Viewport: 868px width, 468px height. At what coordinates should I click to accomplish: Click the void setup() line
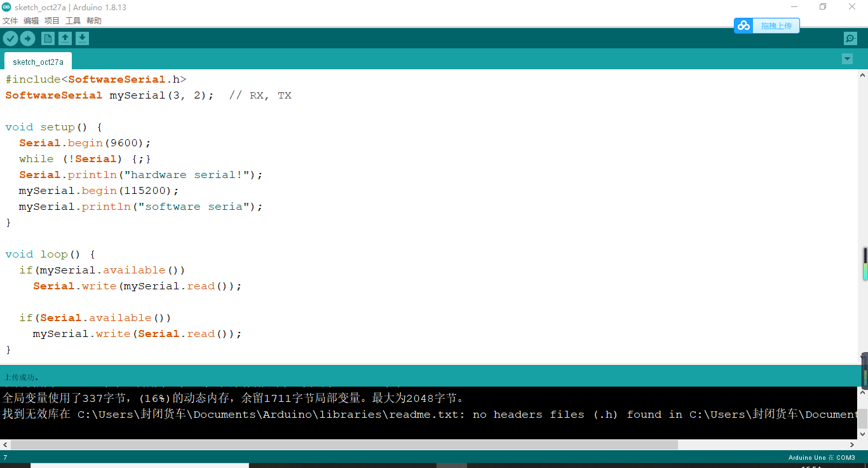[x=54, y=127]
